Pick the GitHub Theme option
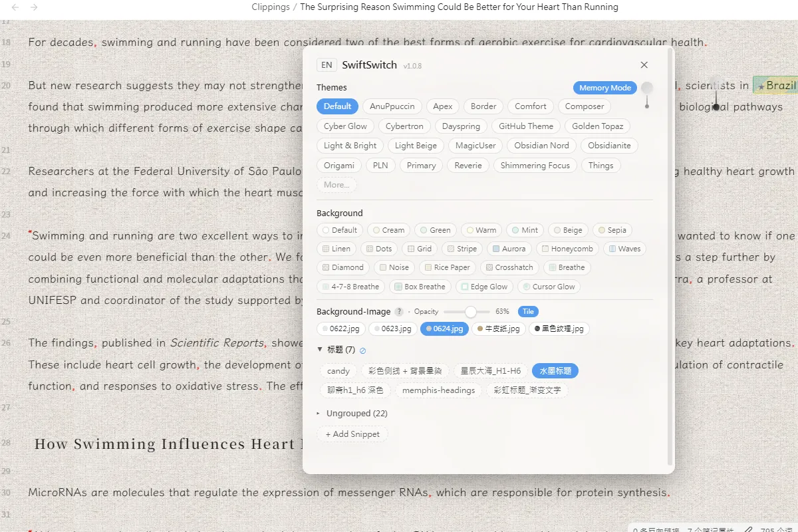798x532 pixels. [526, 126]
